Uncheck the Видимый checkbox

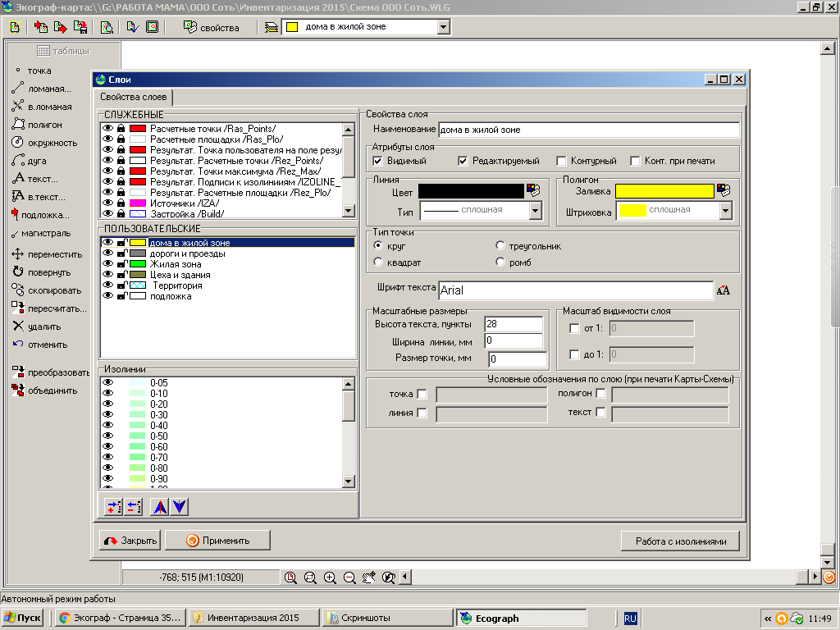(378, 161)
